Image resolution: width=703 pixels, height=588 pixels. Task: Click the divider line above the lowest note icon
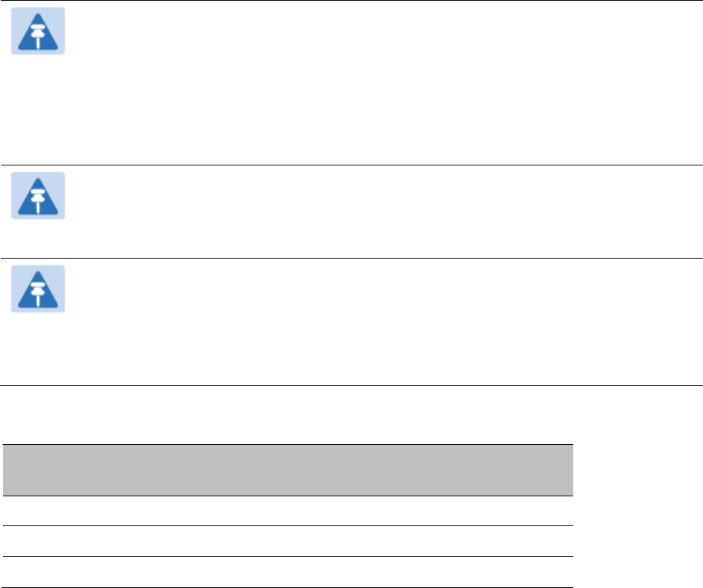352,258
